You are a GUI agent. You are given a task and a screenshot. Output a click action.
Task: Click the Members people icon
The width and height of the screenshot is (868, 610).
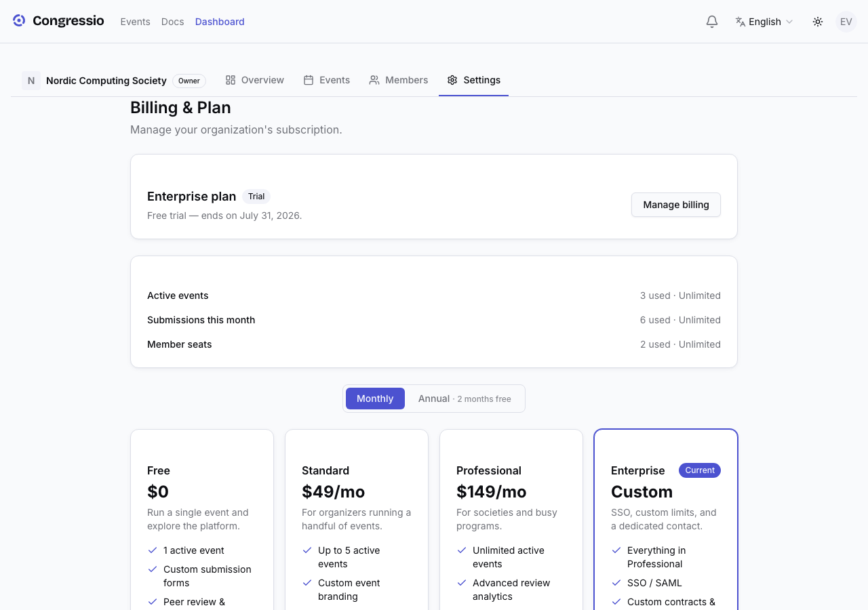pyautogui.click(x=374, y=80)
